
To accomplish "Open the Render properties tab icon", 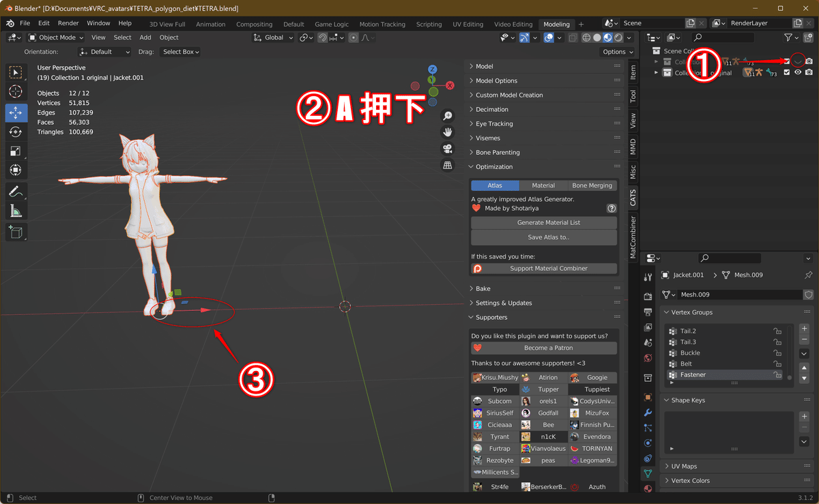I will pos(648,297).
